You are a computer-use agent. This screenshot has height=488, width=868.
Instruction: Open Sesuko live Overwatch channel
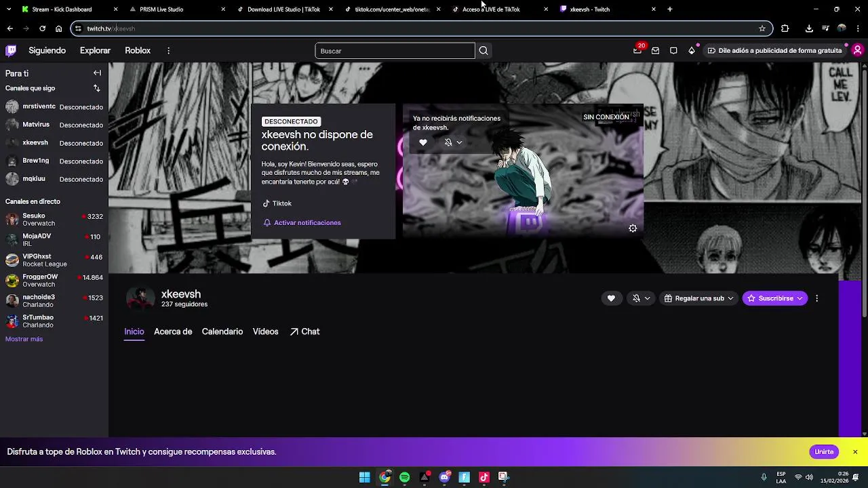pyautogui.click(x=54, y=220)
